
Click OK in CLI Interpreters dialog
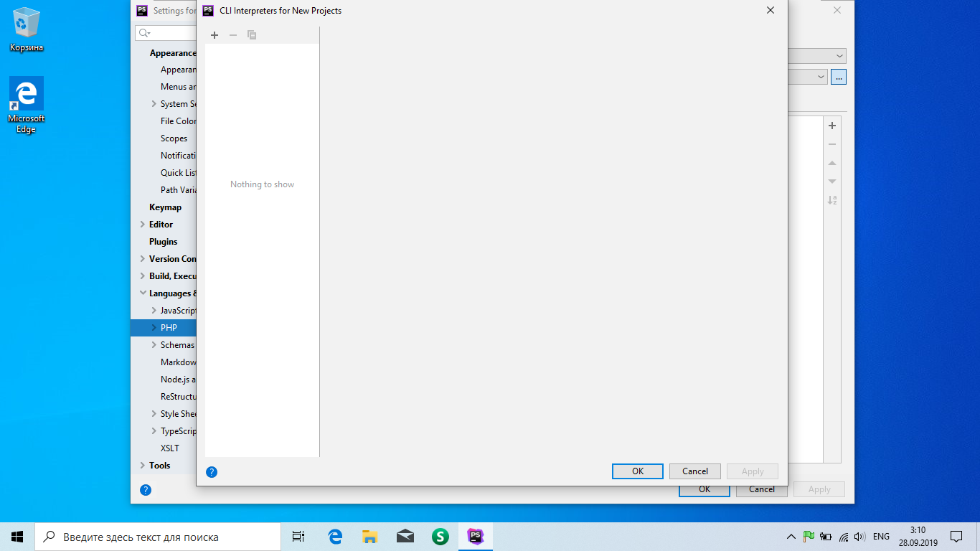click(637, 471)
